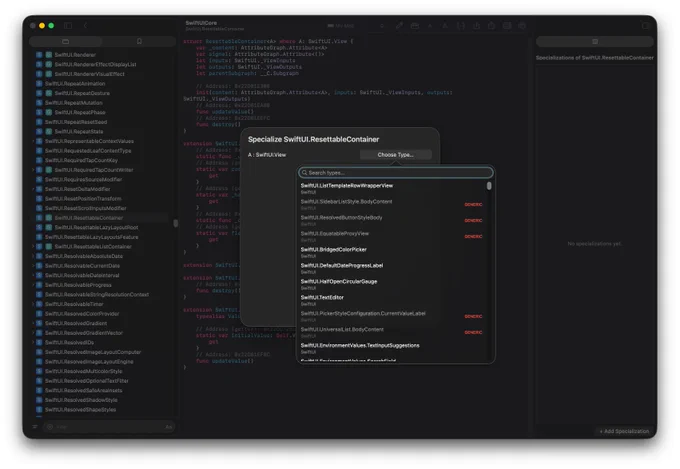680x469 pixels.
Task: Select SwiftUI.ResolvedGradient in the sidebar
Action: (x=99, y=323)
